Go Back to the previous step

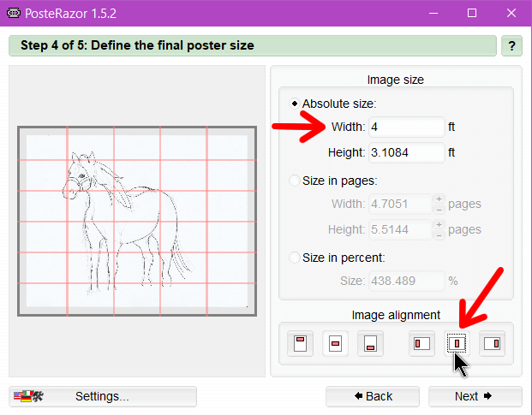click(x=373, y=396)
